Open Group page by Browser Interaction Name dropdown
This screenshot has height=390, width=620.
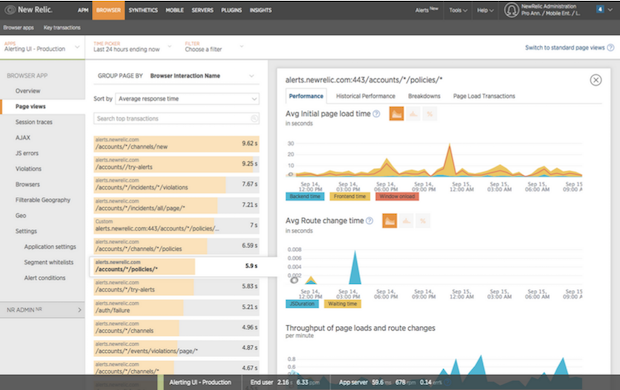point(202,76)
